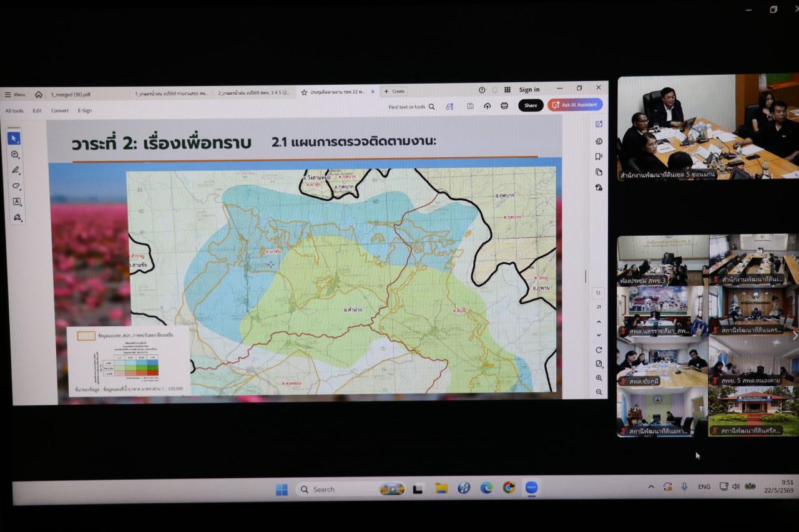Select the ห้องประชุม สพข.3 video tile
This screenshot has height=532, width=799.
[663, 261]
